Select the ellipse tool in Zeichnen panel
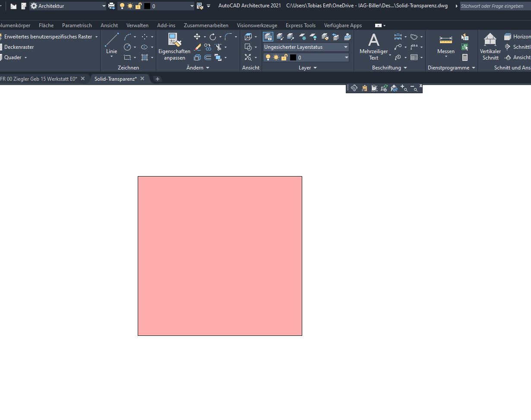531x420 pixels. coord(145,47)
